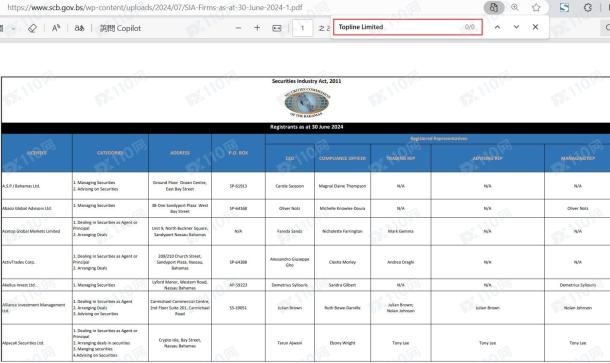This screenshot has width=610, height=363.
Task: Click 'Julian Brown' in the CEO column
Action: coord(290,308)
